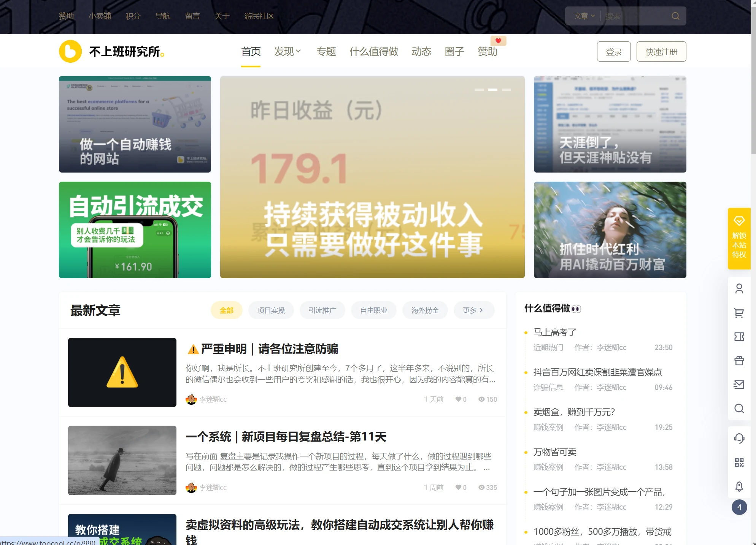This screenshot has width=756, height=545.
Task: Click the 解锁本站特权 yellow floating button
Action: pos(739,238)
